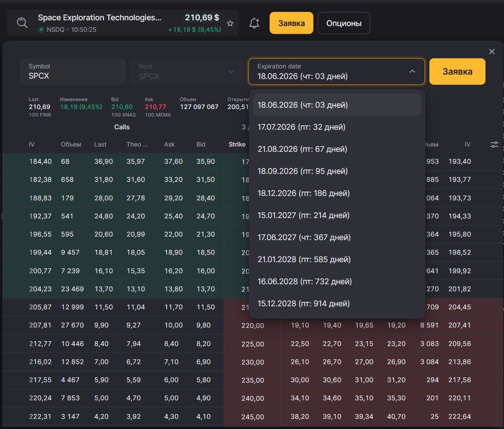Select expiration 17.07.2026 (пт: 32 дней)
The height and width of the screenshot is (429, 504).
tap(337, 127)
